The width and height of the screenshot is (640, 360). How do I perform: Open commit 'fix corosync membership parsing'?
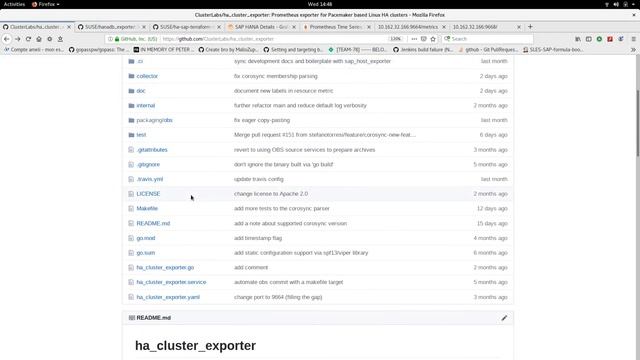276,76
